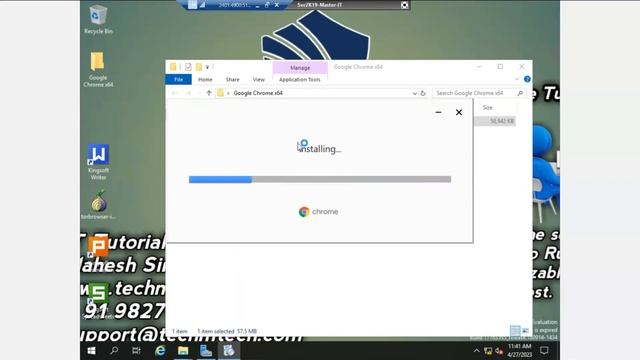Click the Svr2K19-Master-IT session bar icon
The width and height of the screenshot is (640, 360).
click(x=404, y=5)
